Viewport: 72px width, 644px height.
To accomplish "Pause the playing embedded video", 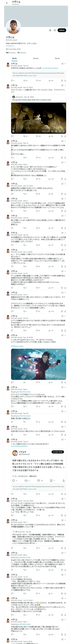I will 13,131.
